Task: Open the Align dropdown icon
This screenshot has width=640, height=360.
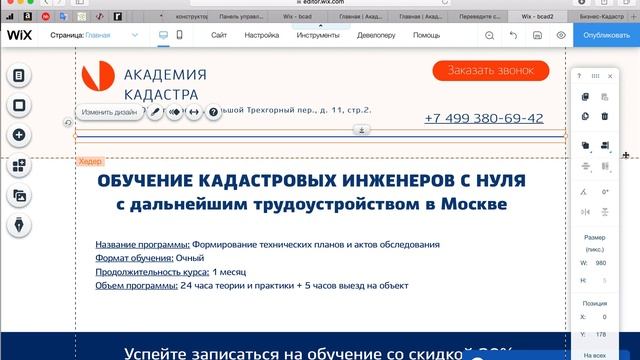Action: coord(605,145)
